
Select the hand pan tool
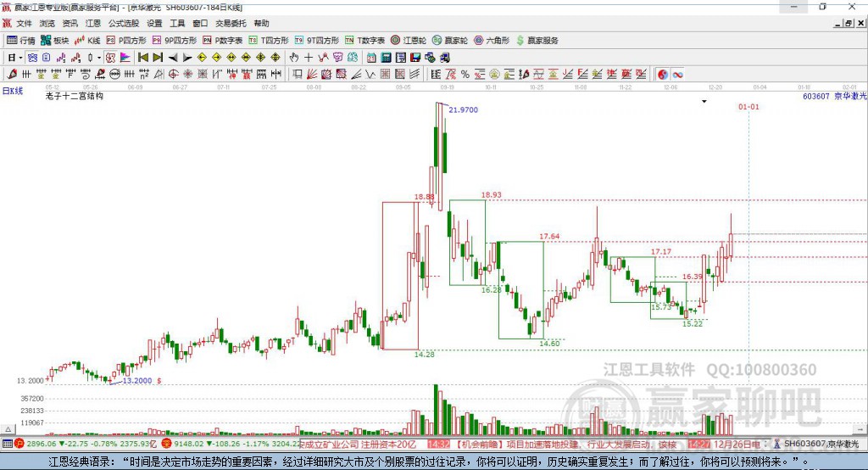click(294, 58)
